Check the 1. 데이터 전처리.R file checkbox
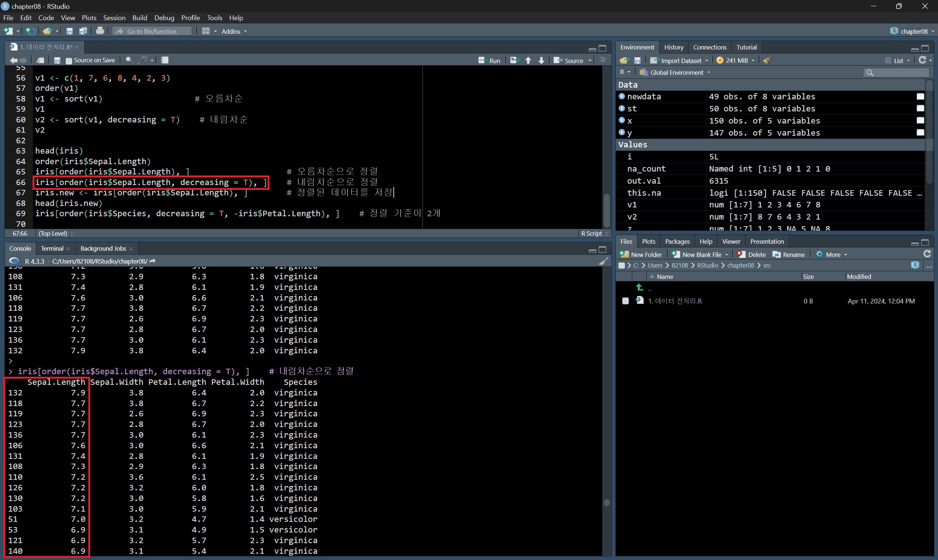Viewport: 938px width, 560px height. (x=625, y=301)
